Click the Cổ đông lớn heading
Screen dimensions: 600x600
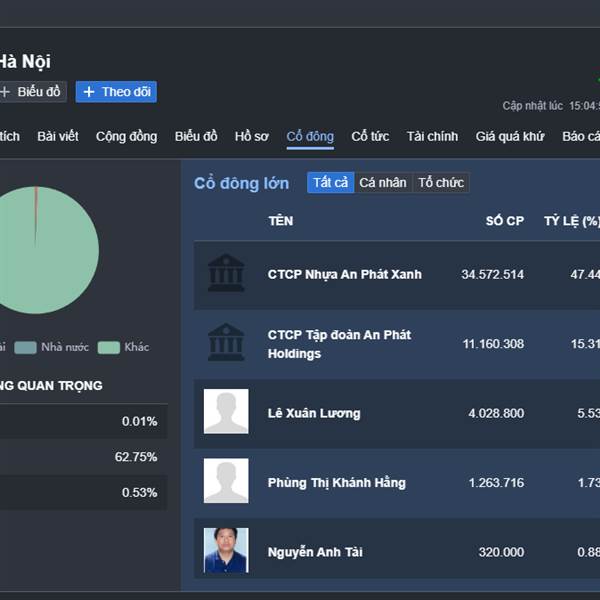[241, 183]
